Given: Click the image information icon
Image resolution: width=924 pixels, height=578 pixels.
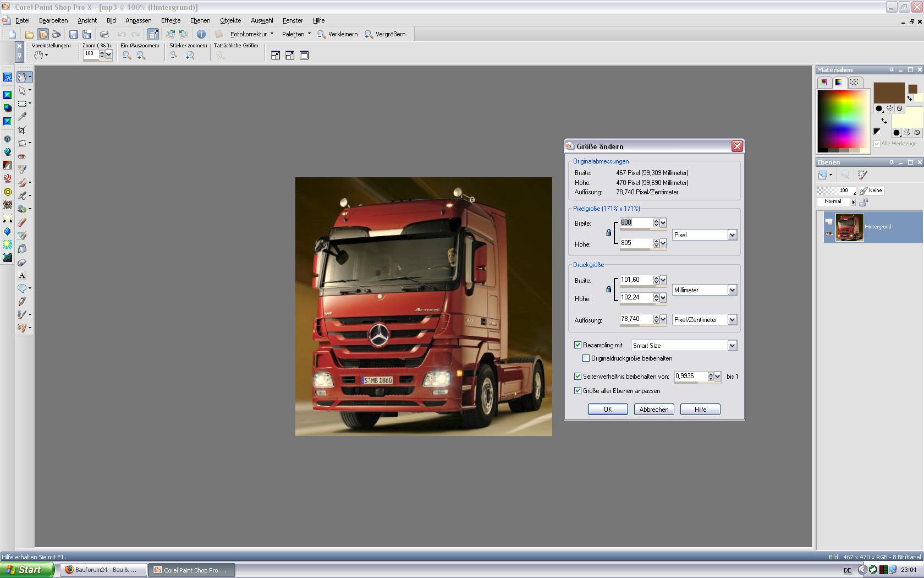Looking at the screenshot, I should (x=201, y=34).
